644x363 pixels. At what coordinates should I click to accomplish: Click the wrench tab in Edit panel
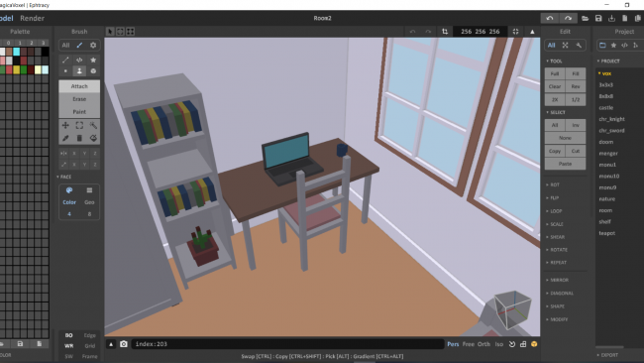[579, 46]
